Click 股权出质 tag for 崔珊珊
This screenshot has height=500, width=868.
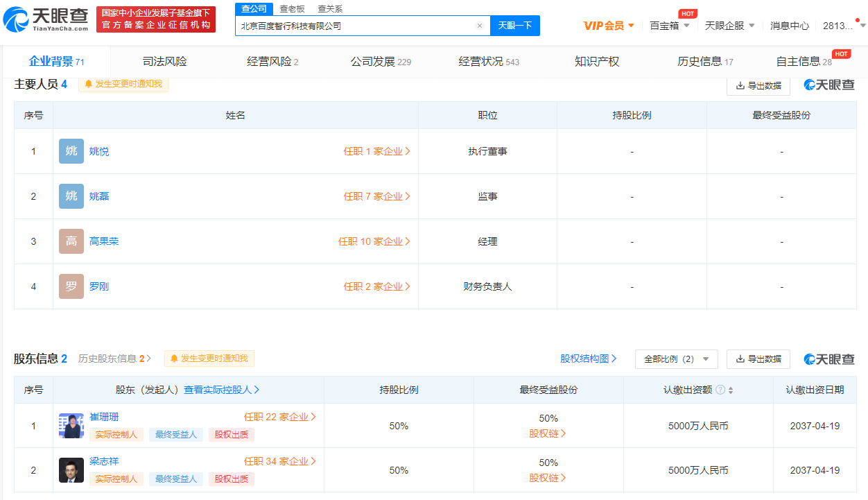coord(232,435)
